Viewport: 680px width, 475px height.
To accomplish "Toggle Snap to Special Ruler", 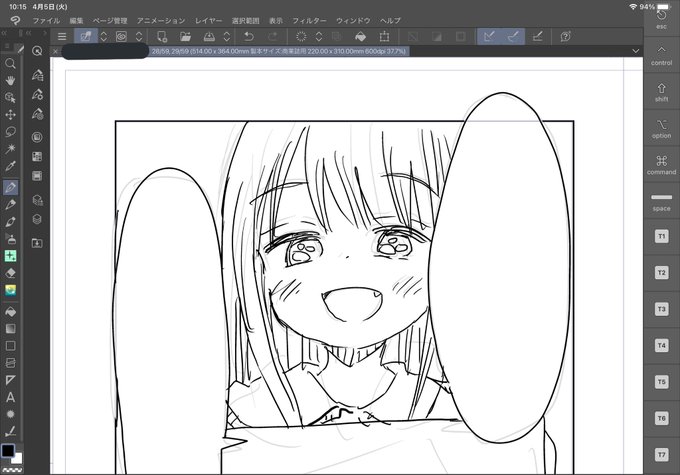I will pyautogui.click(x=513, y=36).
